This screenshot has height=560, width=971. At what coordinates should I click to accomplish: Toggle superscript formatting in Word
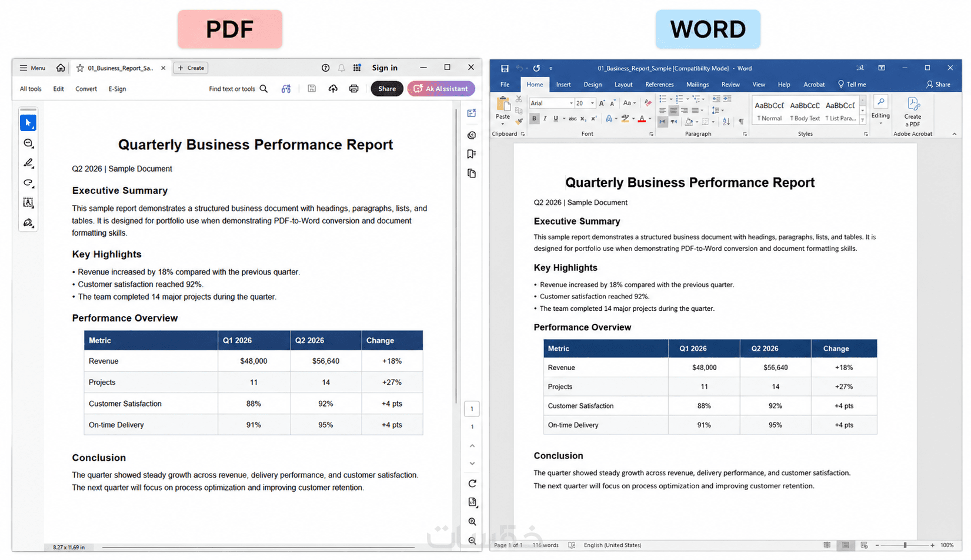[593, 119]
